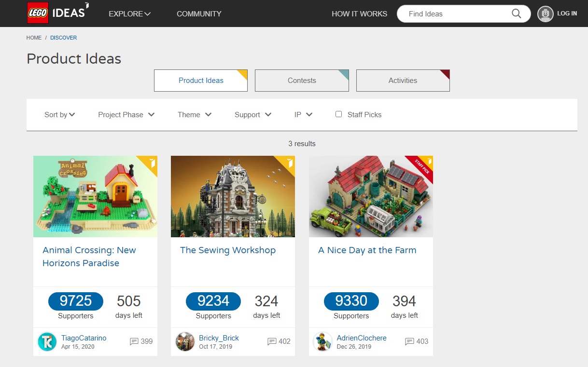Open the Farm project thumbnail
This screenshot has height=367, width=588.
point(371,196)
